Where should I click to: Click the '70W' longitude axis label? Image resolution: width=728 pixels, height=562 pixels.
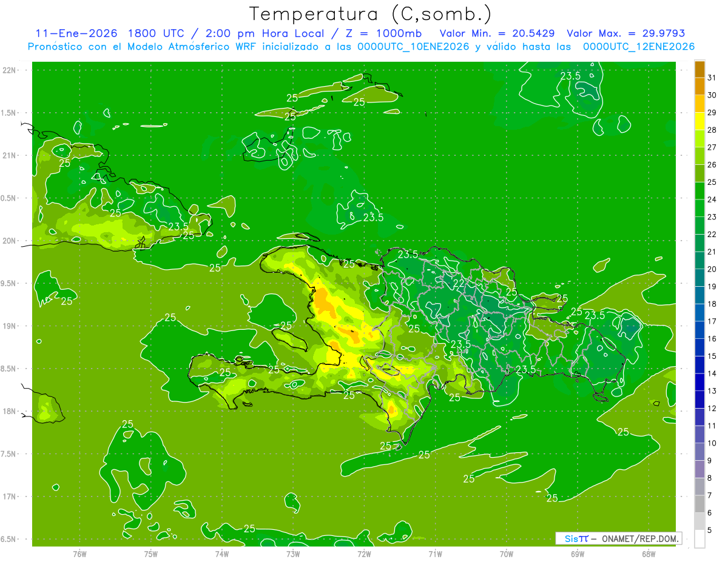click(x=507, y=554)
